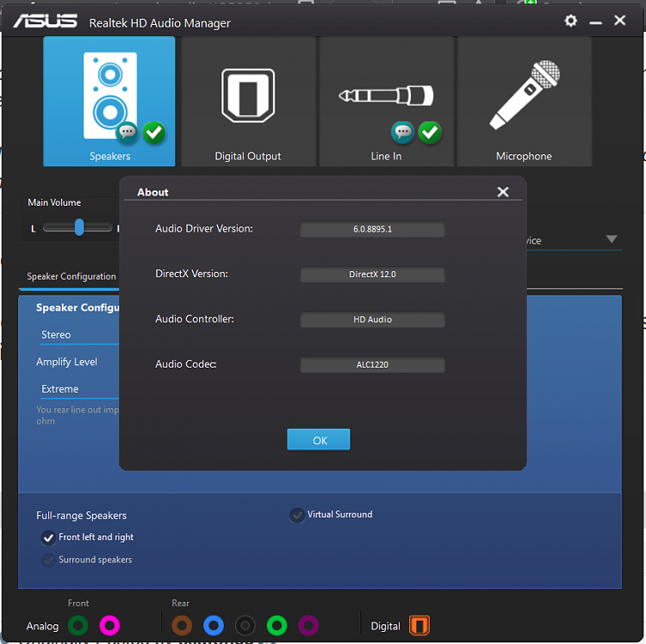Click OK in the About dialog
Viewport: 646px width, 644px height.
pyautogui.click(x=319, y=440)
